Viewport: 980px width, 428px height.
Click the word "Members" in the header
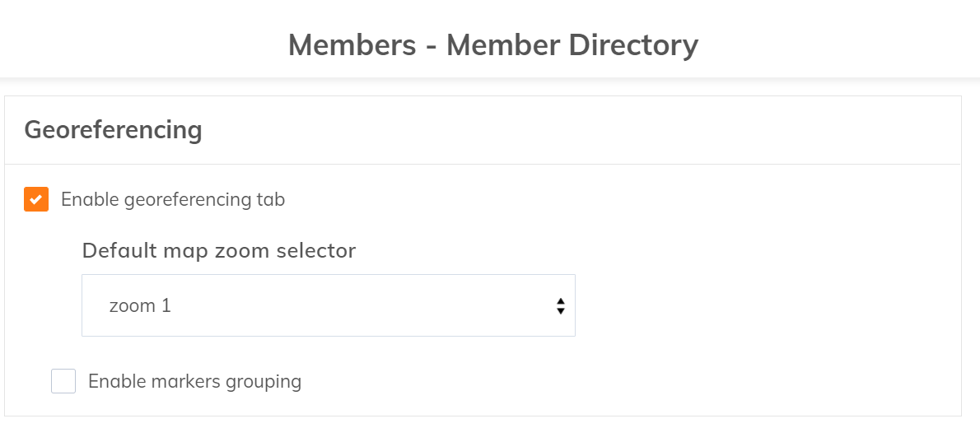[x=352, y=44]
